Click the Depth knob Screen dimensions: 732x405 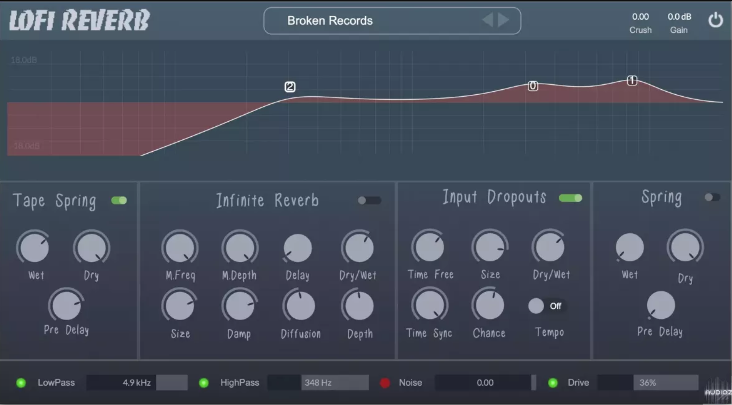pos(359,306)
